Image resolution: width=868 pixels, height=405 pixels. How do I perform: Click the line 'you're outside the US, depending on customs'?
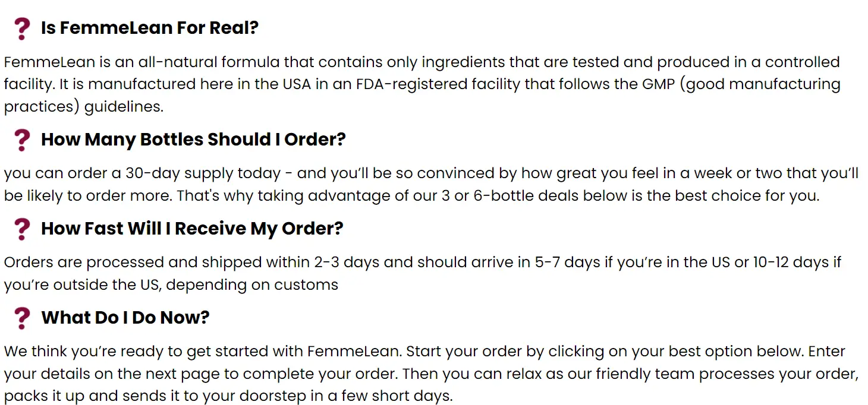click(x=171, y=285)
